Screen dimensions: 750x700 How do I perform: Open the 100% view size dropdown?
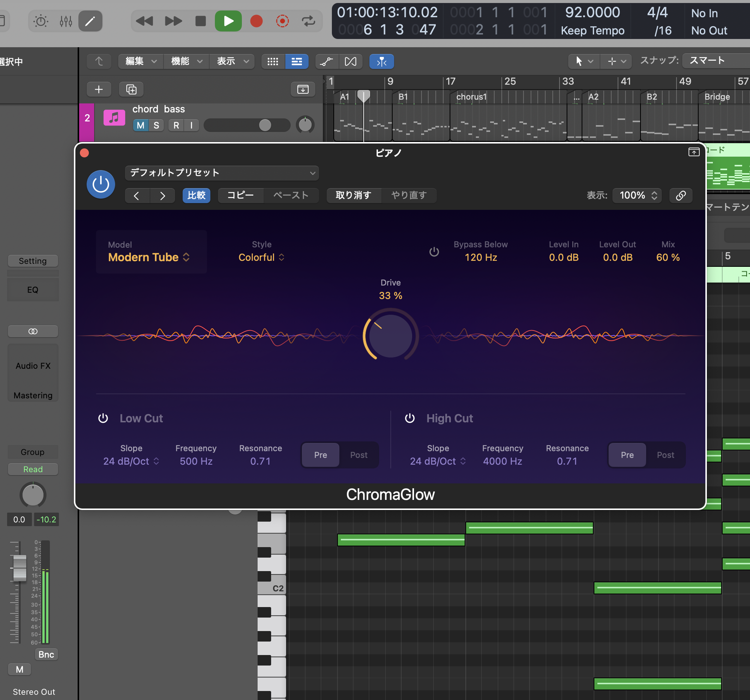tap(637, 195)
